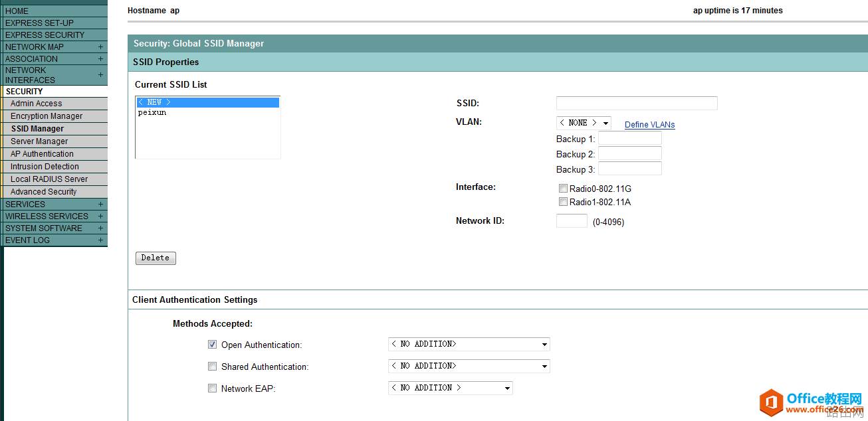Check Shared Authentication checkbox
The height and width of the screenshot is (421, 868).
[x=213, y=367]
